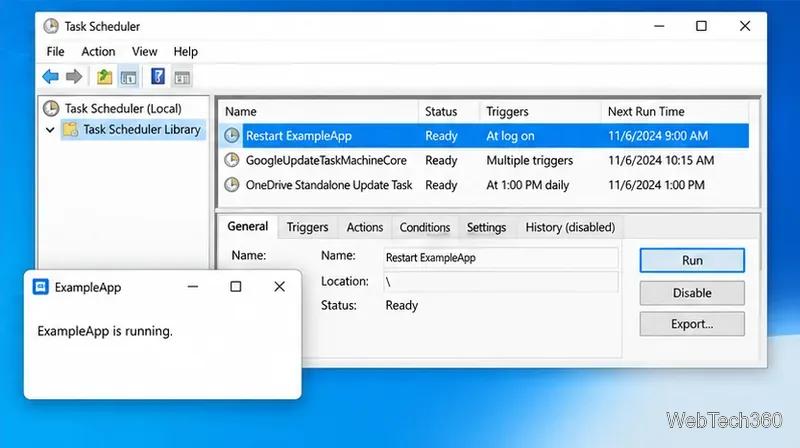Screen dimensions: 800x448
Task: Click the 'ExampleApp is running.' message text
Action: tap(105, 331)
